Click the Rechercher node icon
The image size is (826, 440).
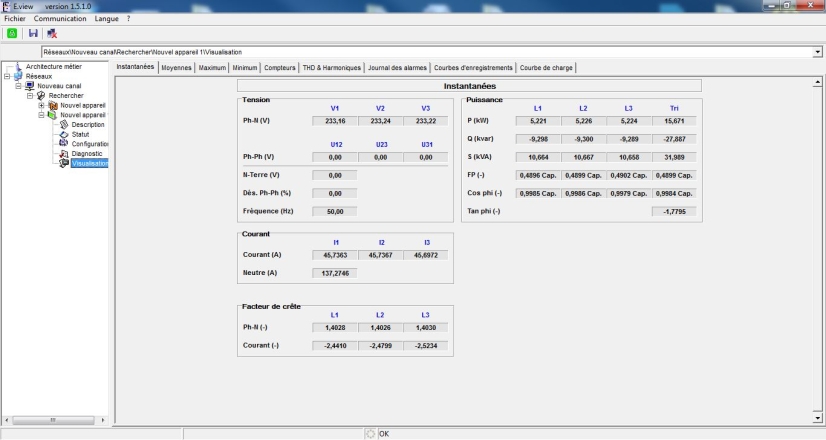pyautogui.click(x=41, y=95)
